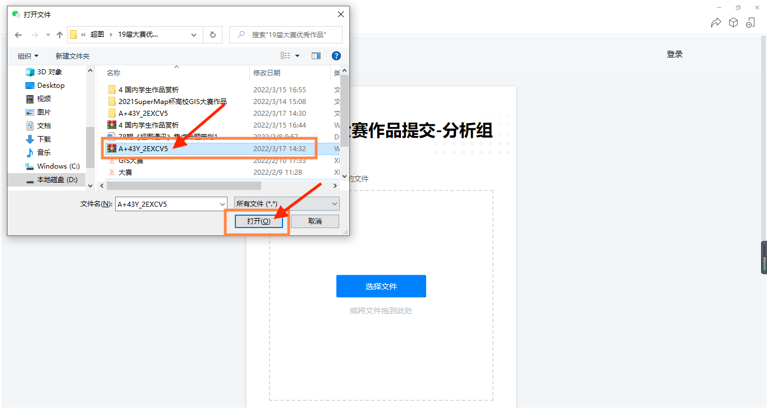Refresh the folder view
767x409 pixels.
click(212, 35)
